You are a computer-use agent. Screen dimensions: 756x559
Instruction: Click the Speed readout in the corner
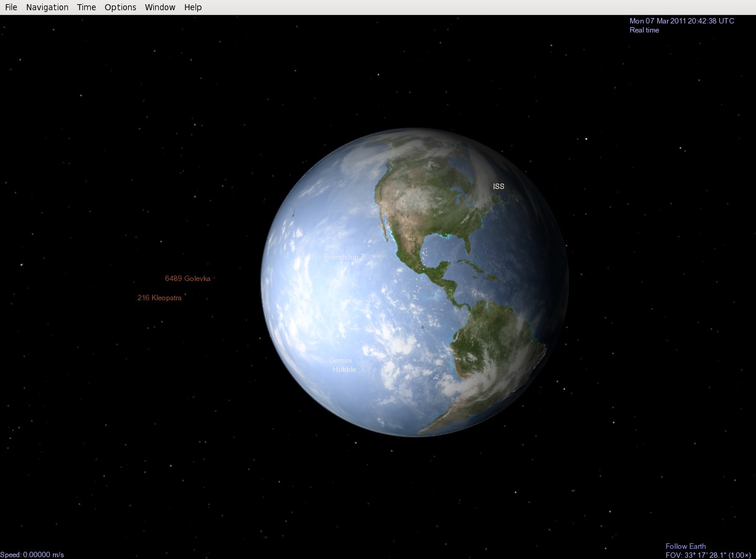32,555
